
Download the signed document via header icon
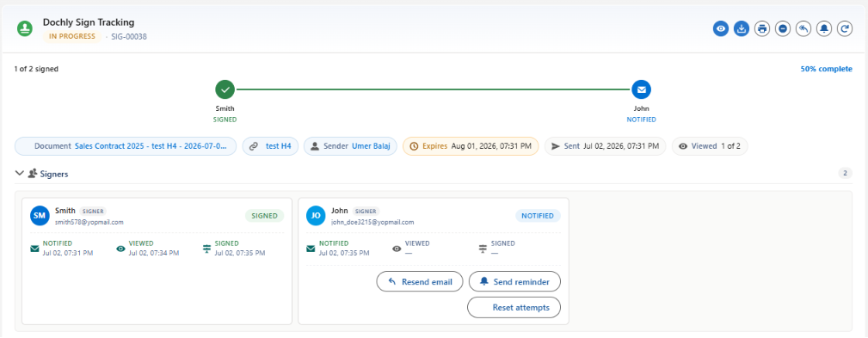pos(742,28)
